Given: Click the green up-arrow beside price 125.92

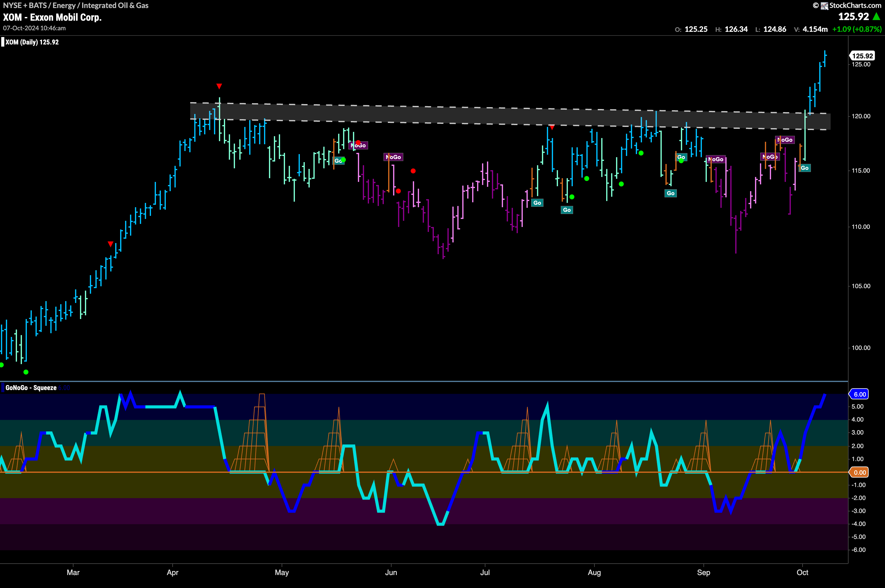Looking at the screenshot, I should pyautogui.click(x=877, y=16).
